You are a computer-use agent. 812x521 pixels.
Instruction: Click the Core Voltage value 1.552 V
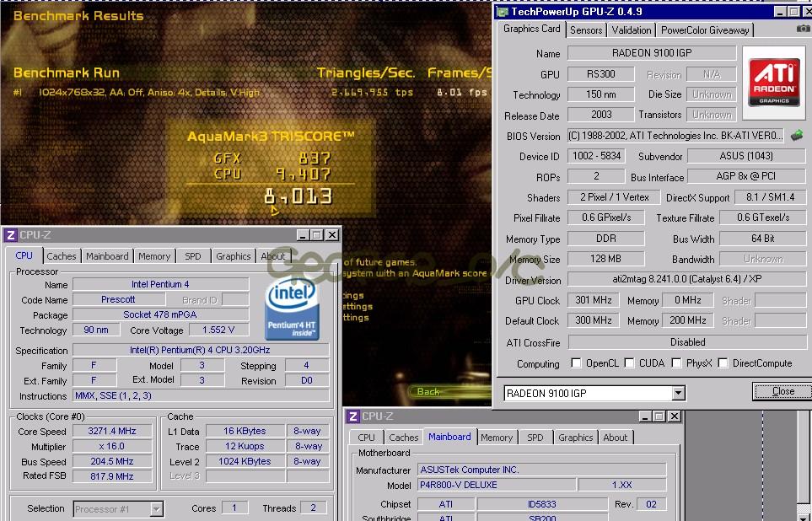(x=218, y=330)
